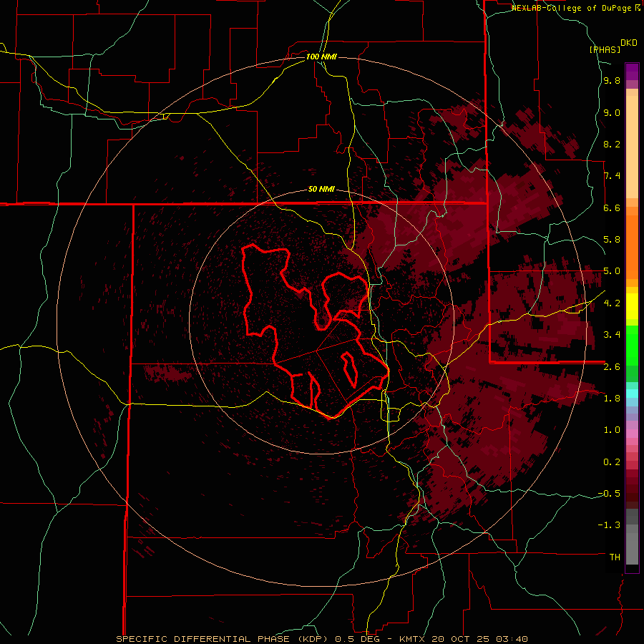The width and height of the screenshot is (644, 644).
Task: Select the DKD legend label
Action: pyautogui.click(x=629, y=43)
